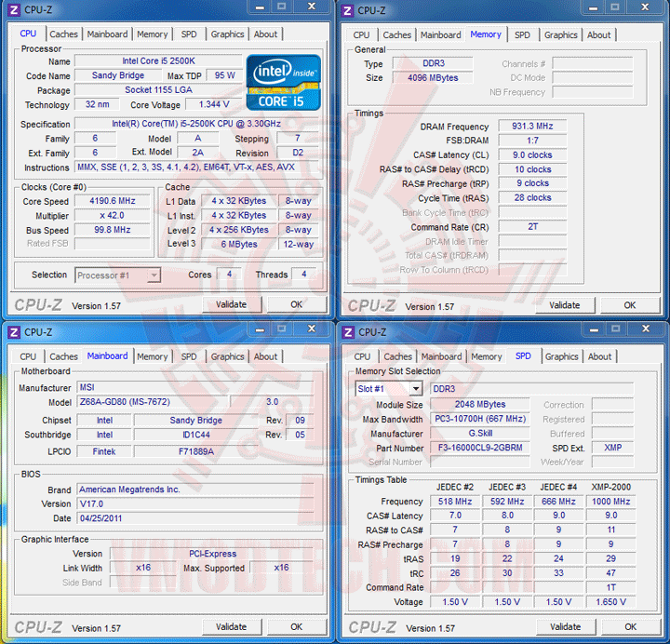Open Caches tab in the top-left CPU window
The image size is (670, 644).
point(63,34)
